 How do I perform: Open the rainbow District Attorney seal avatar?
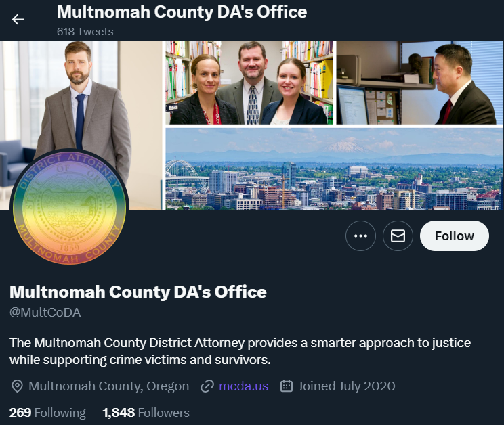(69, 207)
